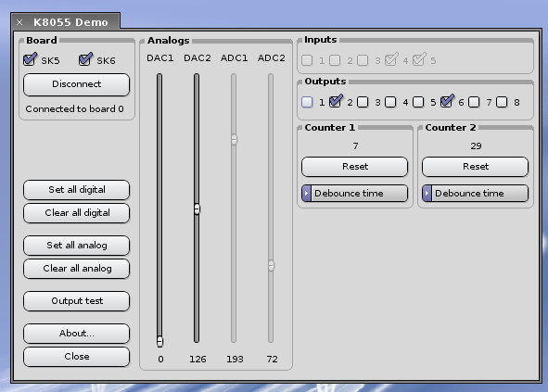Reset Counter 2
This screenshot has height=392, width=548.
click(475, 167)
